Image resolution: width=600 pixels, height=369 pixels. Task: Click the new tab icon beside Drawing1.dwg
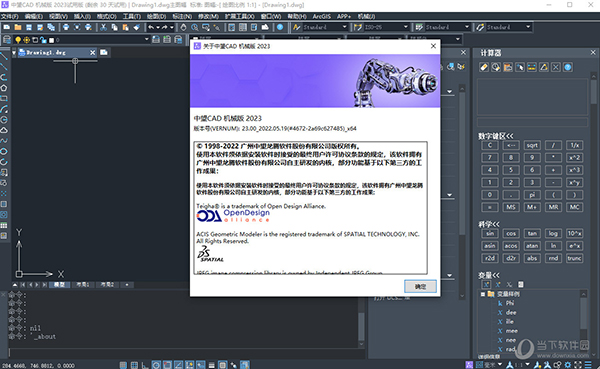pos(104,52)
